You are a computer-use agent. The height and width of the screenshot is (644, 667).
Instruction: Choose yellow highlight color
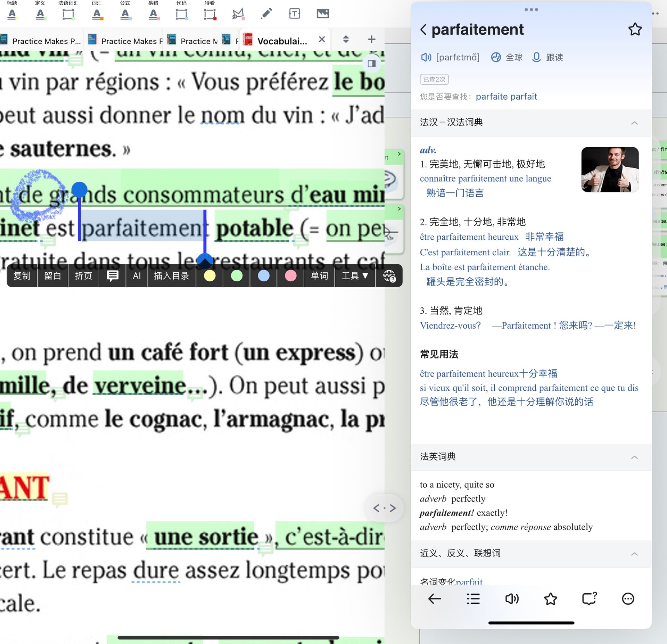[x=209, y=276]
